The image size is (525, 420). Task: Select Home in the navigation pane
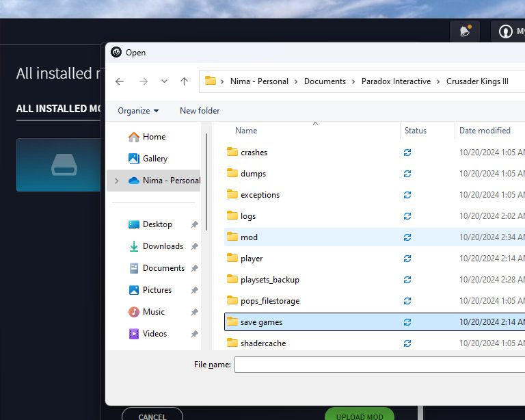(x=154, y=137)
